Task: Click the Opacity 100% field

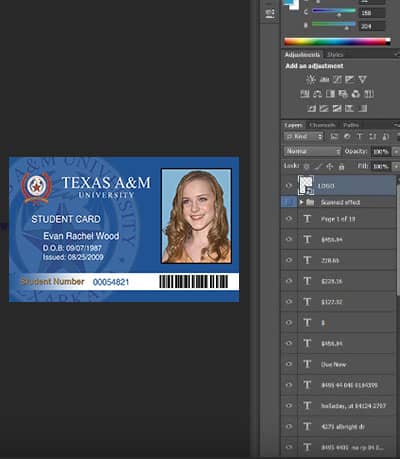Action: (x=380, y=151)
